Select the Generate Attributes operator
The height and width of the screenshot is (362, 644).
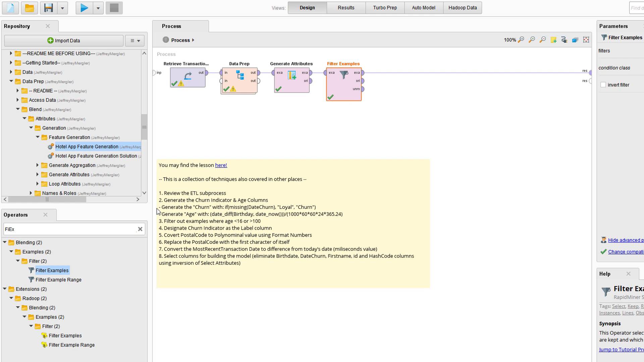point(291,80)
